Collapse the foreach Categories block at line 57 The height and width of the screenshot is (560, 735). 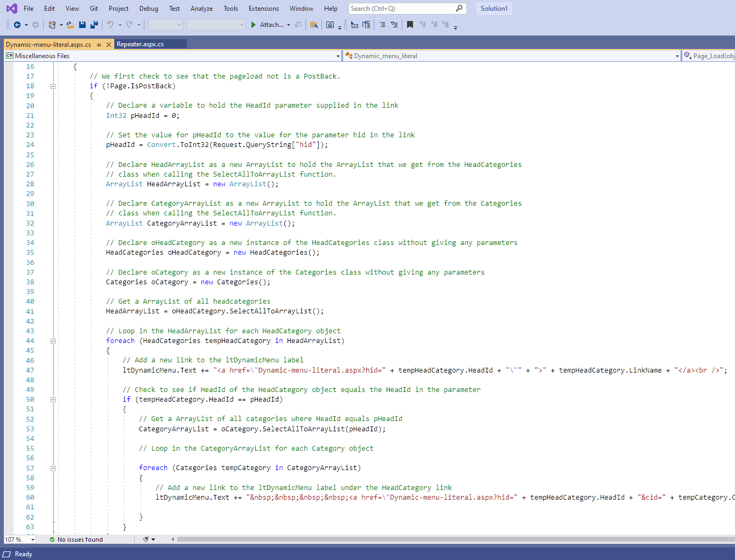point(53,468)
